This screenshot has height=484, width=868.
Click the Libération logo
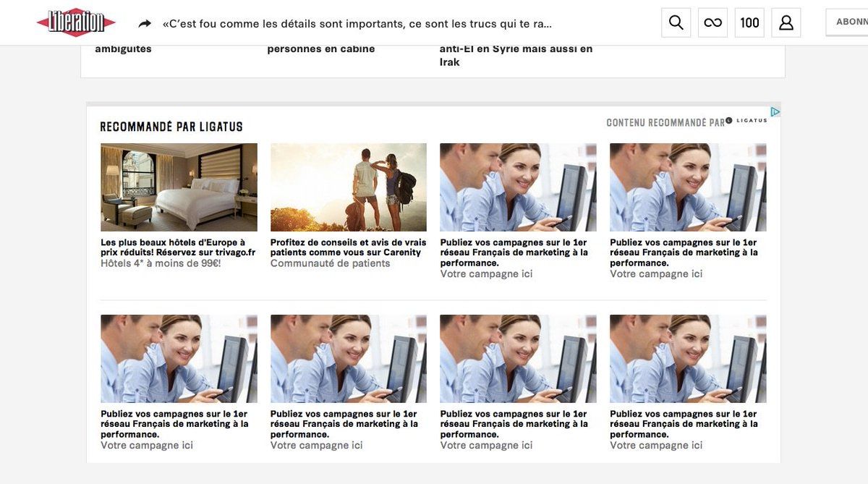click(x=76, y=22)
